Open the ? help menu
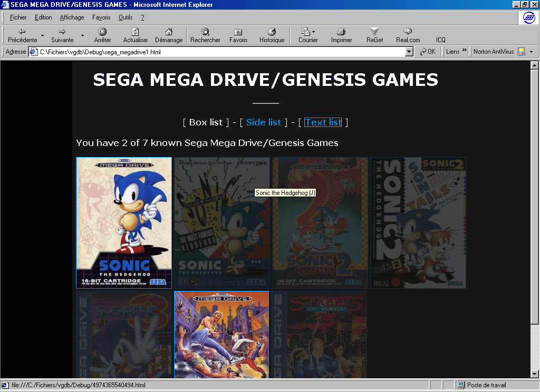The image size is (540, 392). click(142, 17)
